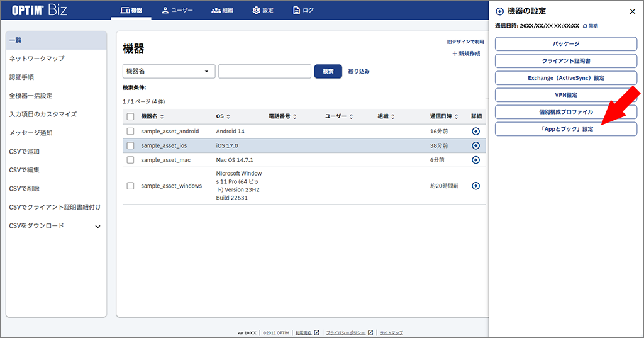Click the sample_asset_ios device name
644x338 pixels.
coord(164,145)
